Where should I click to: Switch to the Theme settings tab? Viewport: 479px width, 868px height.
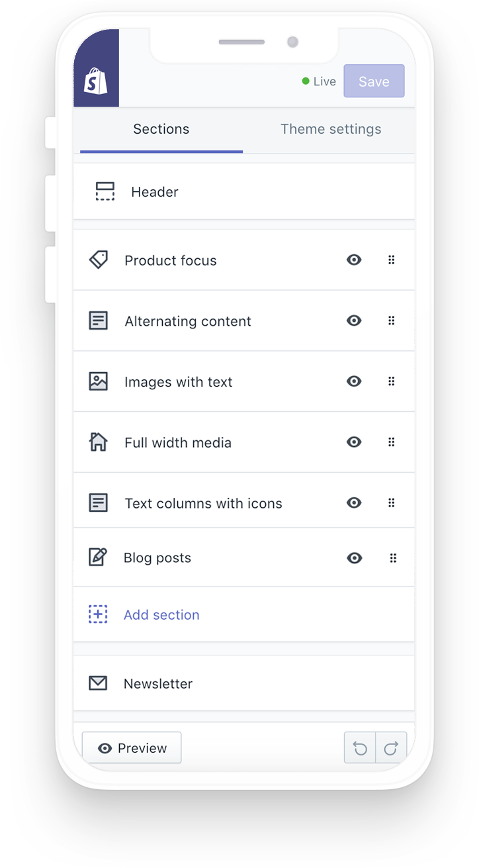point(331,129)
